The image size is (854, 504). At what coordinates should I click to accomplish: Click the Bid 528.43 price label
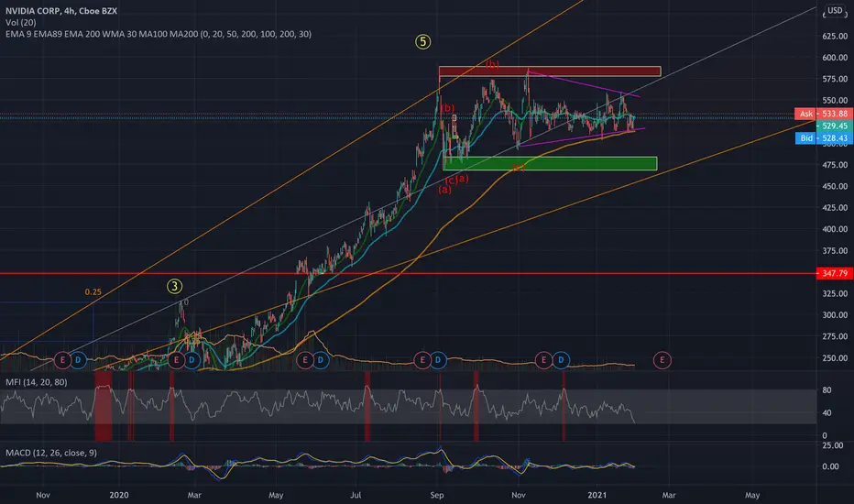(x=824, y=137)
